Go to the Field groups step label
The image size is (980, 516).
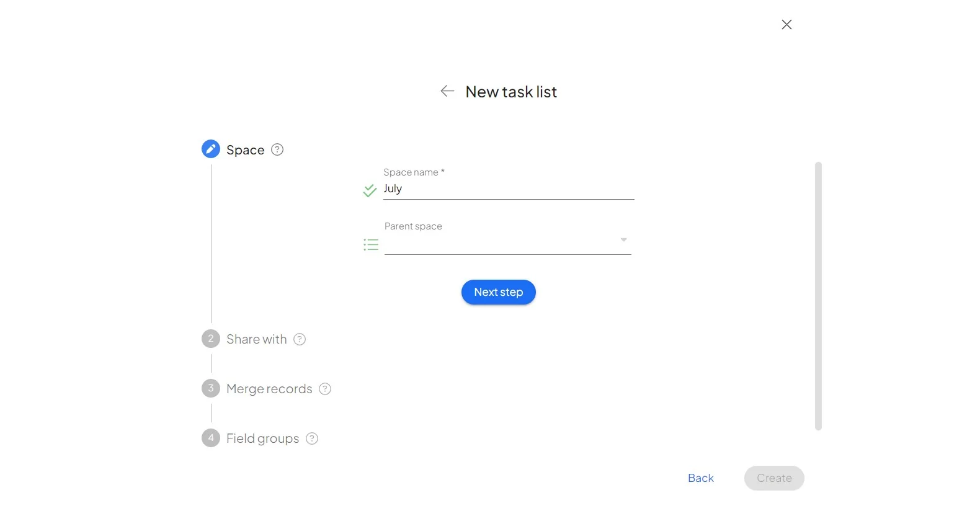(263, 438)
